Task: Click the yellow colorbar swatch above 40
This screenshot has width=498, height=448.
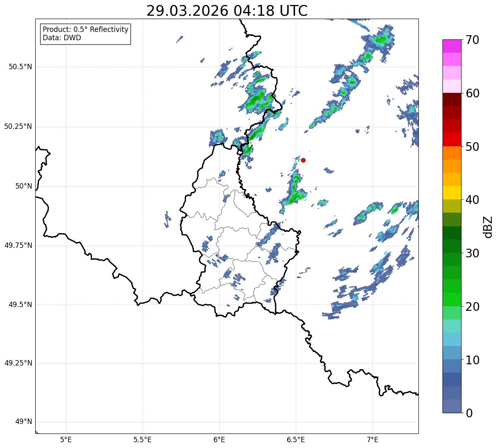Action: pyautogui.click(x=452, y=193)
